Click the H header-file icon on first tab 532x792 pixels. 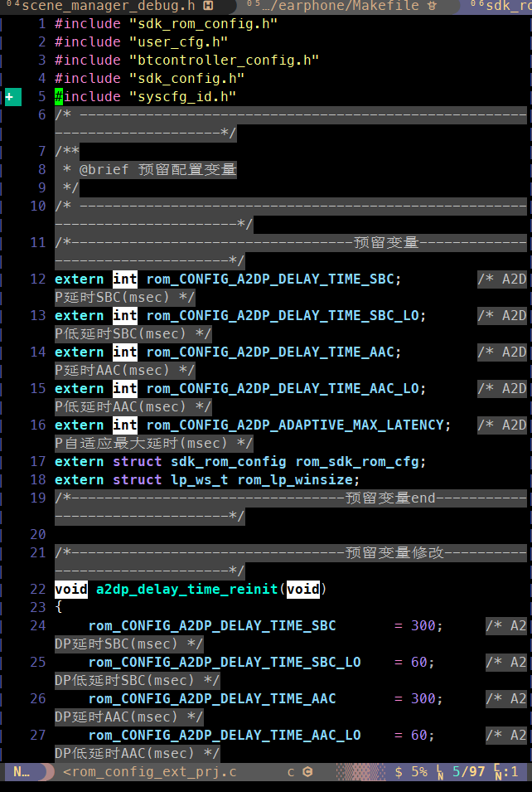207,6
